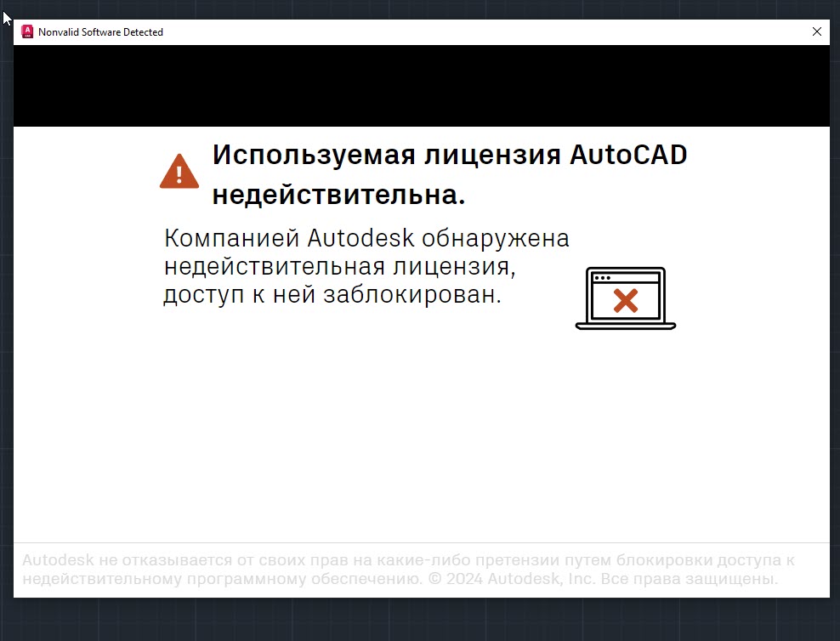Click the dark grid background below the dialog

tap(421, 621)
